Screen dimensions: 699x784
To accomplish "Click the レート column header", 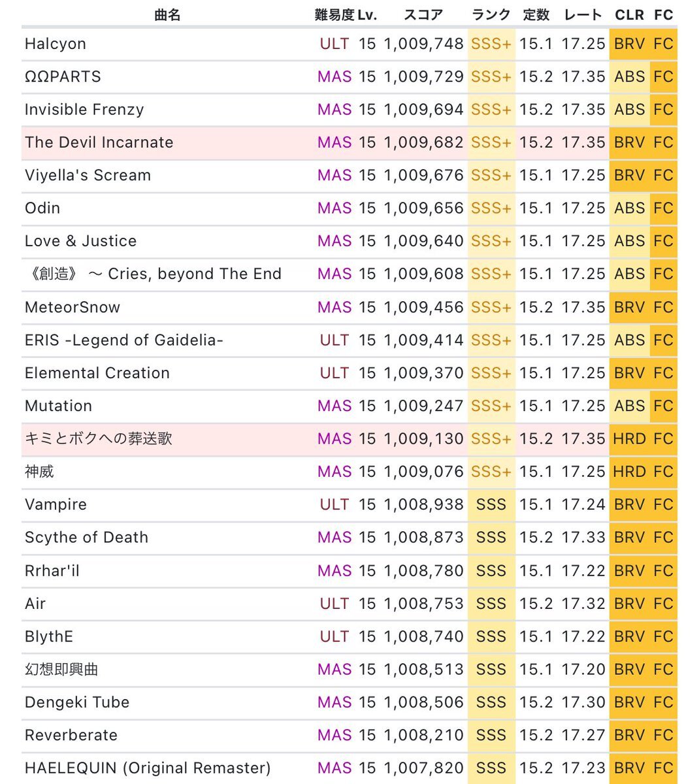I will [583, 14].
